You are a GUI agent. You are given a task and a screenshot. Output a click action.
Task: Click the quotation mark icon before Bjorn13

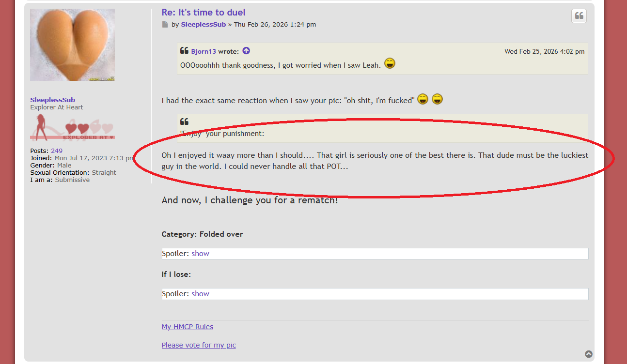(x=184, y=51)
